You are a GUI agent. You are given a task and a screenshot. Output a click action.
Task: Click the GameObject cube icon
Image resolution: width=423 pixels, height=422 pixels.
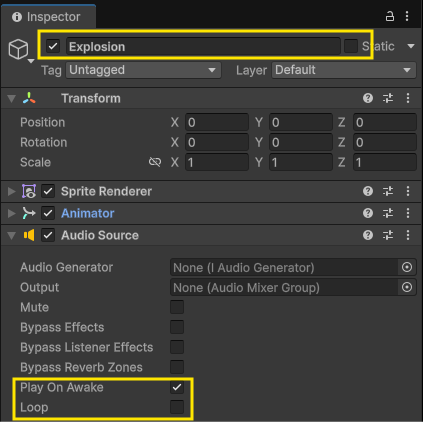[x=18, y=49]
